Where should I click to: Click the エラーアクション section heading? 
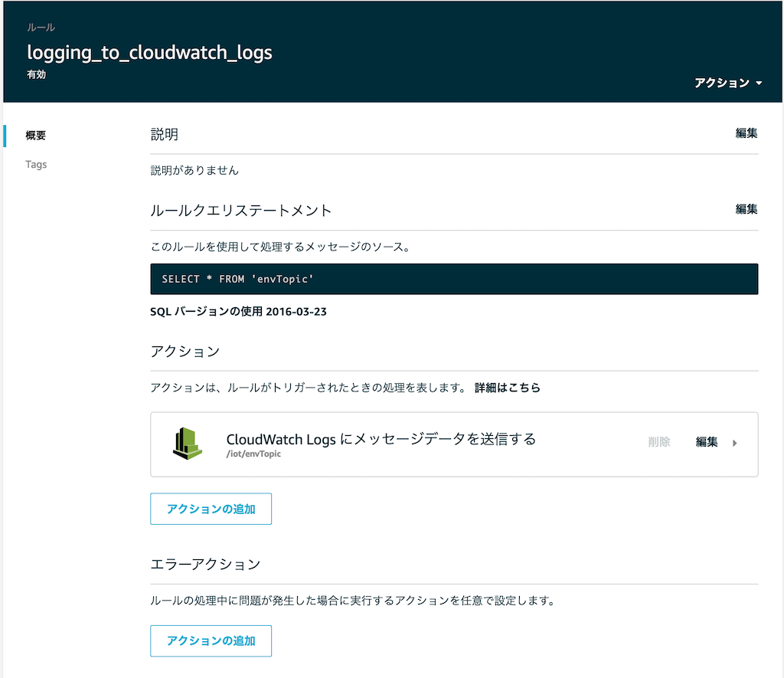(x=205, y=565)
